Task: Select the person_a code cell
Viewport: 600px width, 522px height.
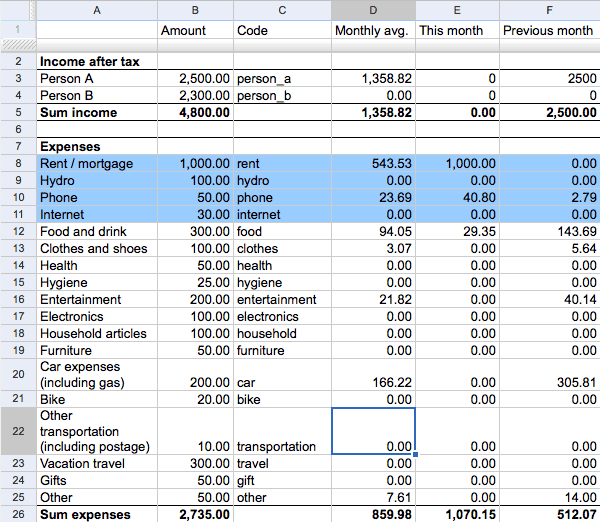Action: point(282,78)
